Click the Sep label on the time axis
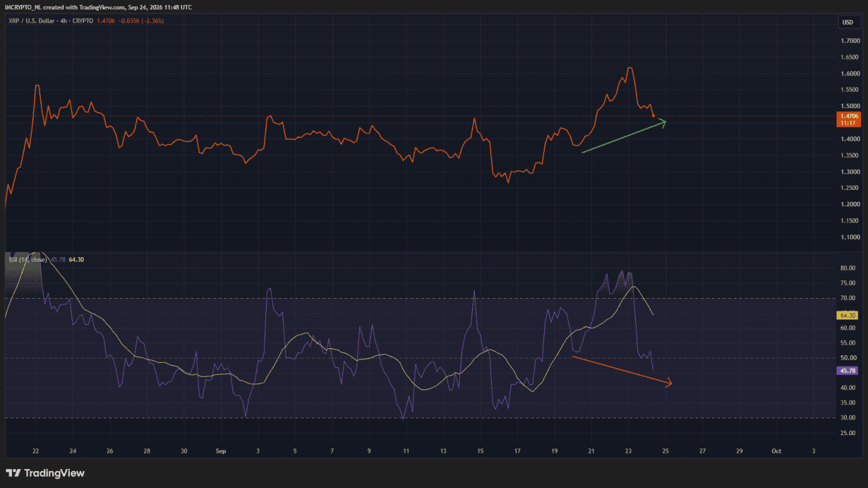Image resolution: width=868 pixels, height=488 pixels. (221, 451)
